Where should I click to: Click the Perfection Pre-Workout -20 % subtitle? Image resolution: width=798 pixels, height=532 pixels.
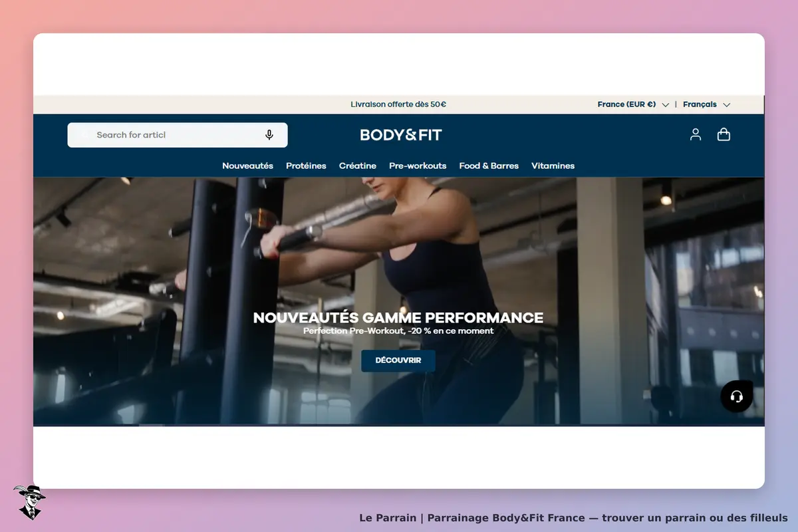398,331
